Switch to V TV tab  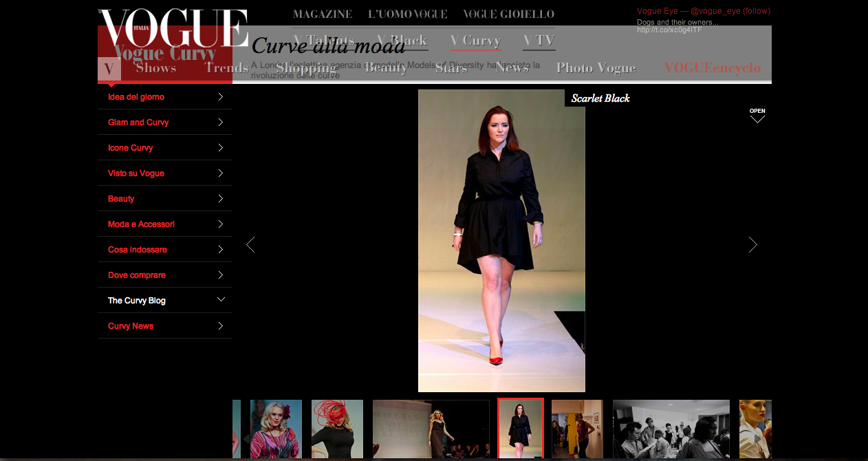coord(539,41)
